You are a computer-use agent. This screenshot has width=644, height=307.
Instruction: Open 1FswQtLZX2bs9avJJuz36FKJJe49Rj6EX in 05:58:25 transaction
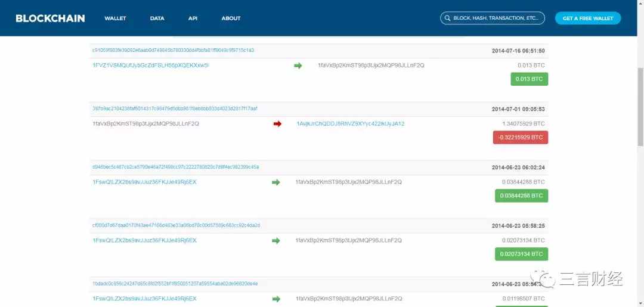click(144, 240)
